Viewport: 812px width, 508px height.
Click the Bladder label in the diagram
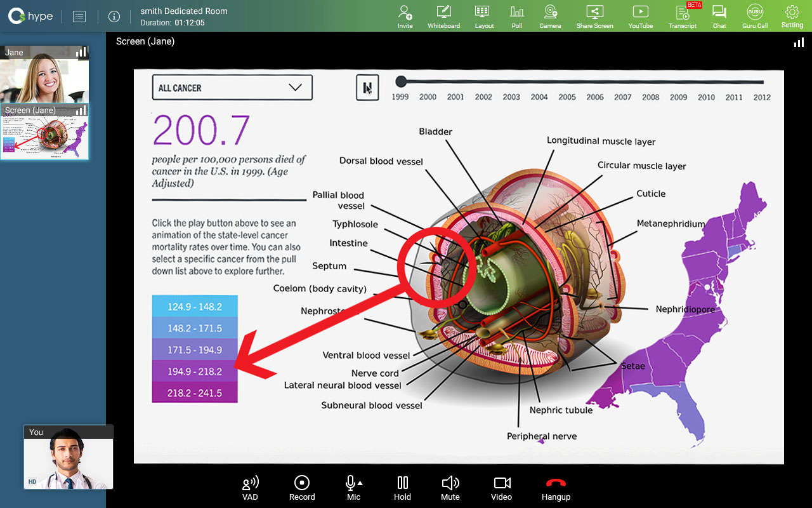point(435,131)
